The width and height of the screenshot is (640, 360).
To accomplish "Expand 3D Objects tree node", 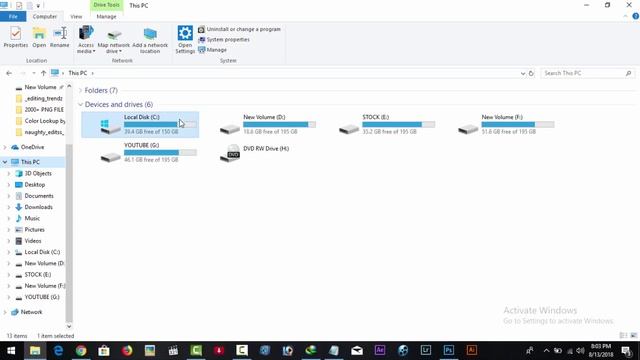I will tap(9, 173).
